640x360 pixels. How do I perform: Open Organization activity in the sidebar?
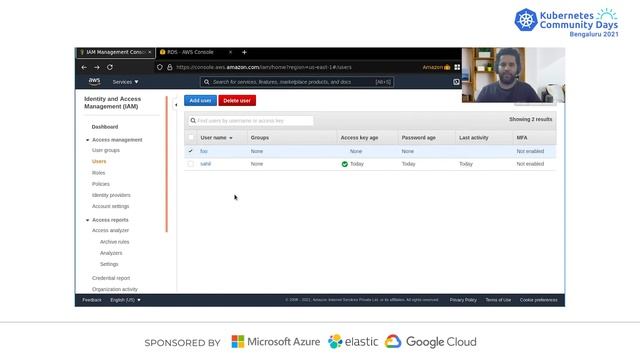pyautogui.click(x=115, y=289)
